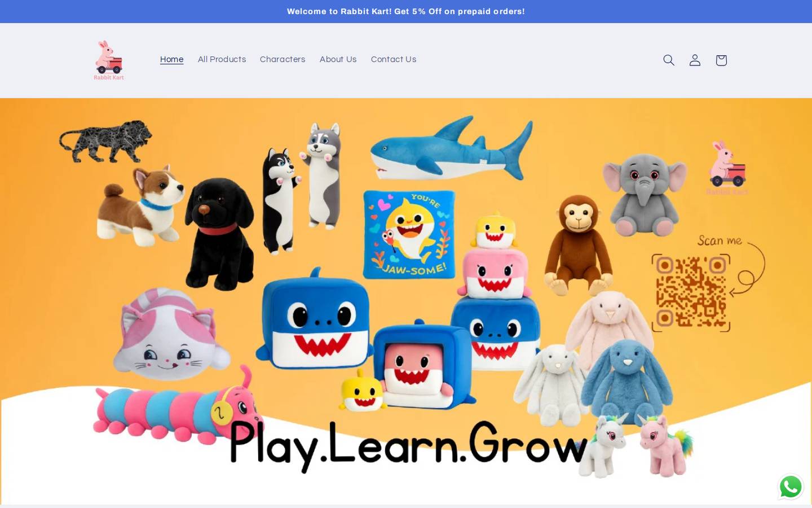
Task: Open the search icon in header
Action: [x=669, y=60]
